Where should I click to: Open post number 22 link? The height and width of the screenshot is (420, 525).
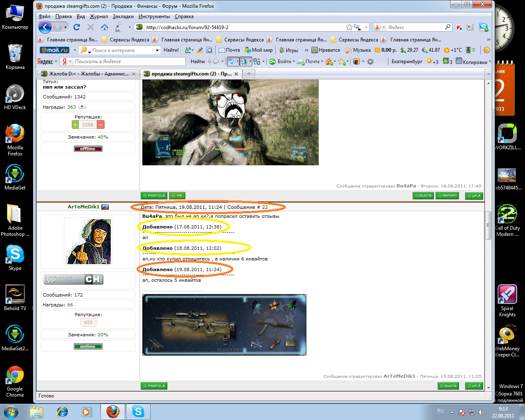[x=265, y=207]
